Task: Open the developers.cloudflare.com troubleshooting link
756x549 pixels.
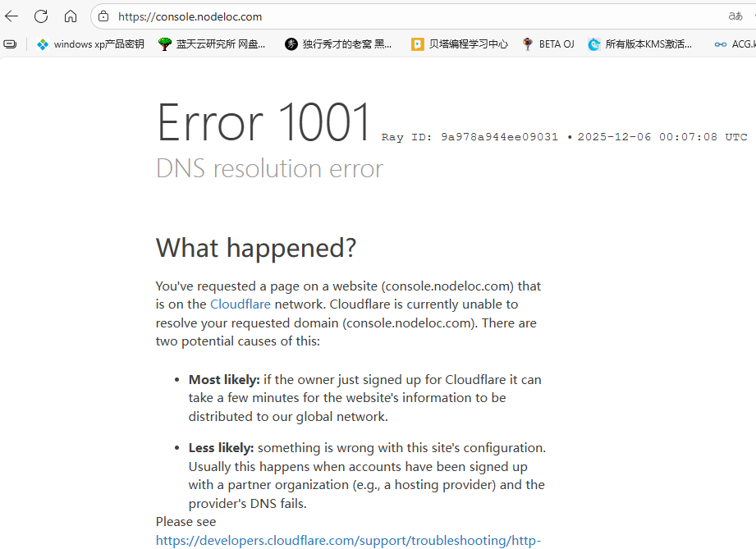Action: point(349,540)
